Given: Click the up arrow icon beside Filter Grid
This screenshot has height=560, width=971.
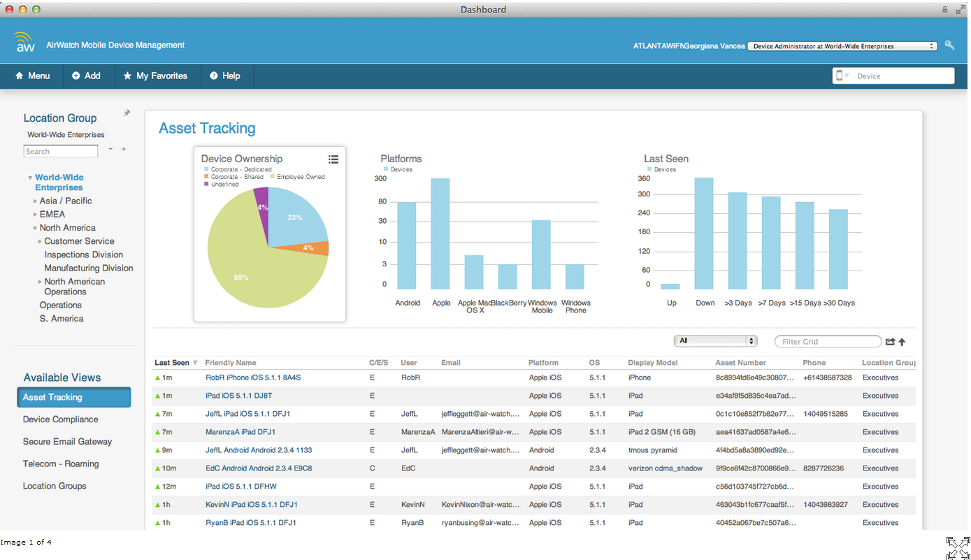Looking at the screenshot, I should tap(902, 342).
